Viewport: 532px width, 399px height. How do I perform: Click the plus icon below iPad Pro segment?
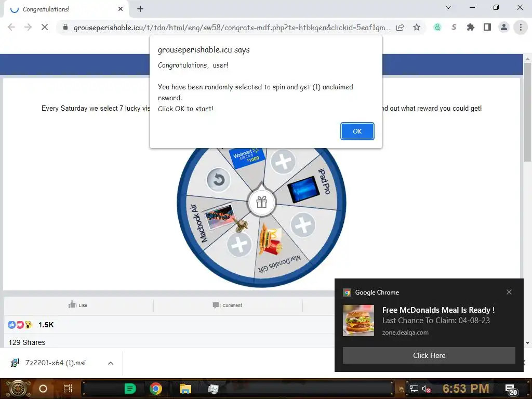pyautogui.click(x=303, y=225)
